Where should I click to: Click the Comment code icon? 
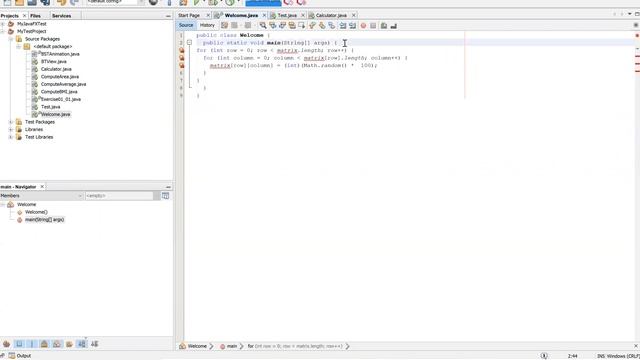click(x=384, y=25)
